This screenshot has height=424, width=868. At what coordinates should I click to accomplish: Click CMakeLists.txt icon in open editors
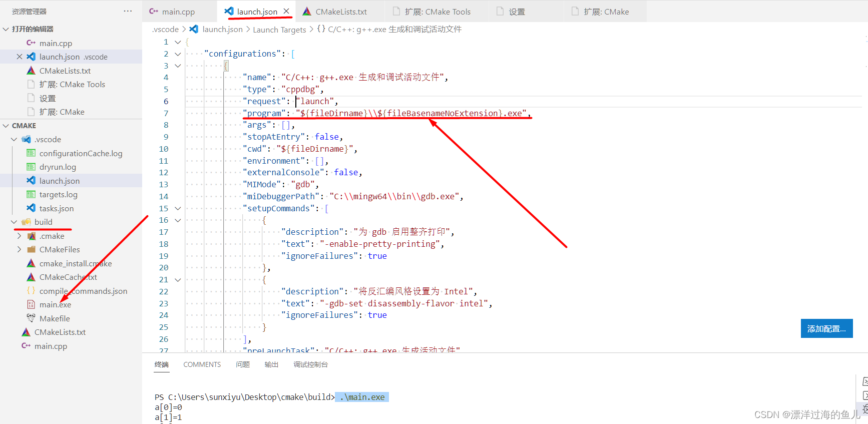(x=31, y=71)
